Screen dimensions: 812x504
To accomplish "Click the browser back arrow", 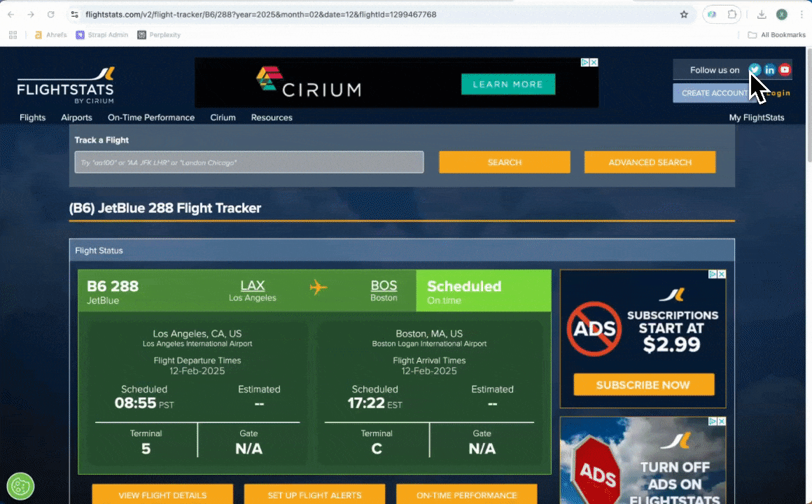I will click(11, 15).
